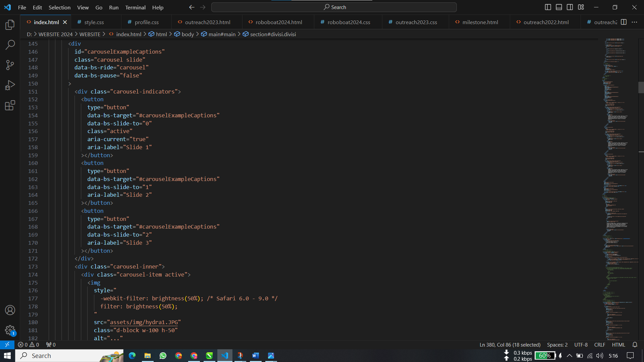Screen dimensions: 644x362
Task: Click the split editor right icon
Action: 623,22
